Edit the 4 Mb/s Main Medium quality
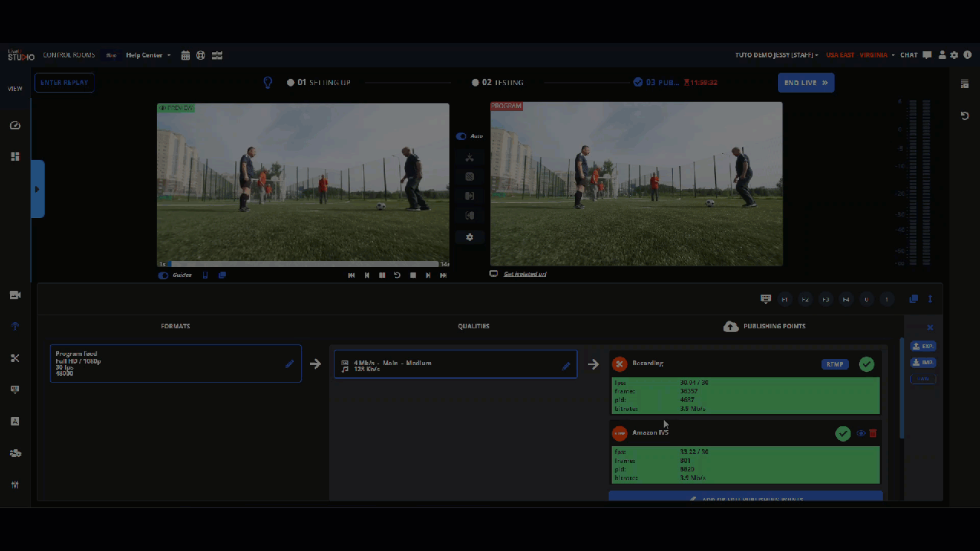Screen dimensions: 980x551 point(566,366)
